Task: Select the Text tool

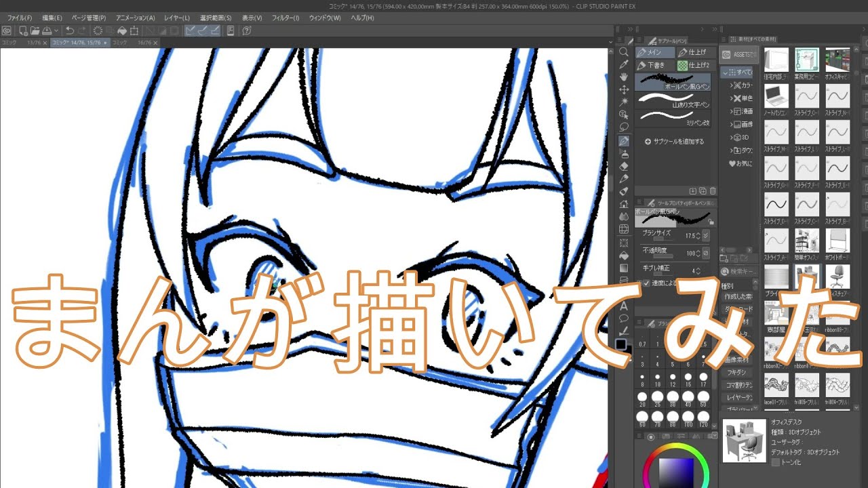Action: (x=624, y=306)
